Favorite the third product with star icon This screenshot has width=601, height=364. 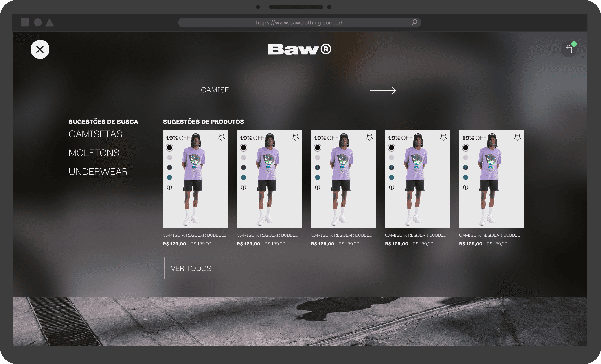369,138
